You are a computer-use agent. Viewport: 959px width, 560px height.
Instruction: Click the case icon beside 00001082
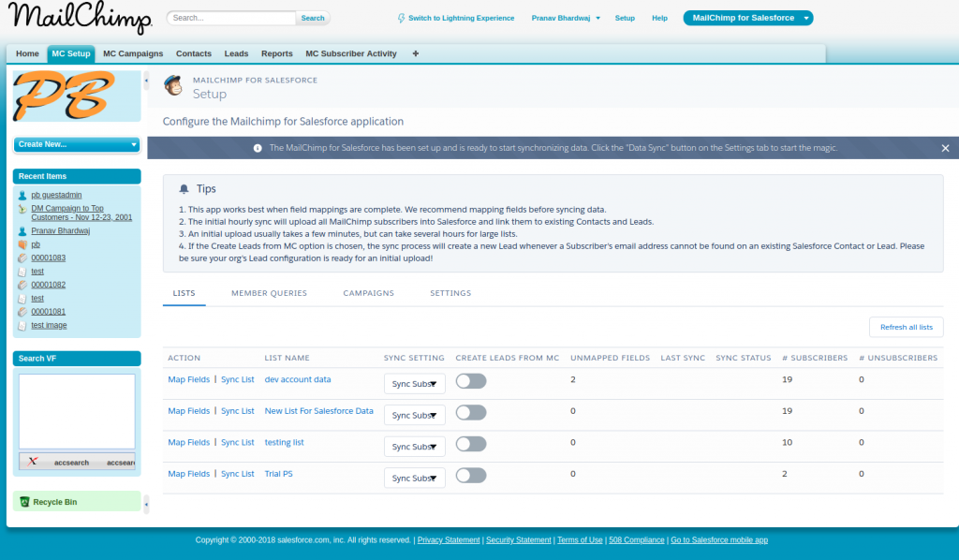(22, 285)
